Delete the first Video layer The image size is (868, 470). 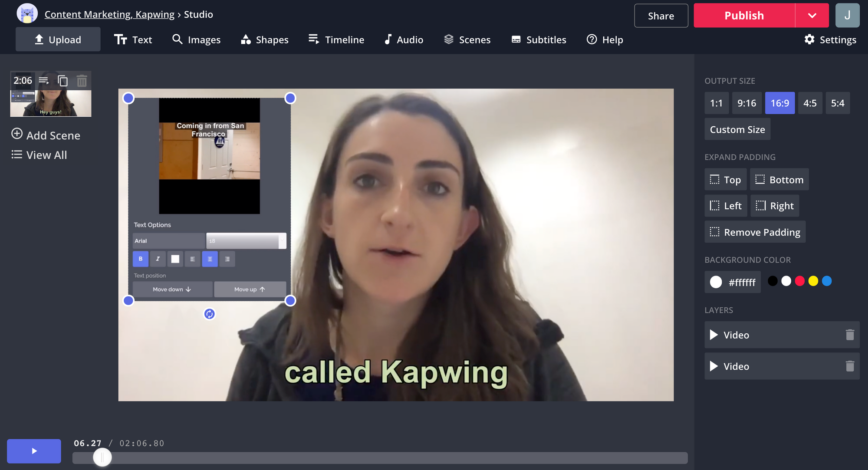849,335
